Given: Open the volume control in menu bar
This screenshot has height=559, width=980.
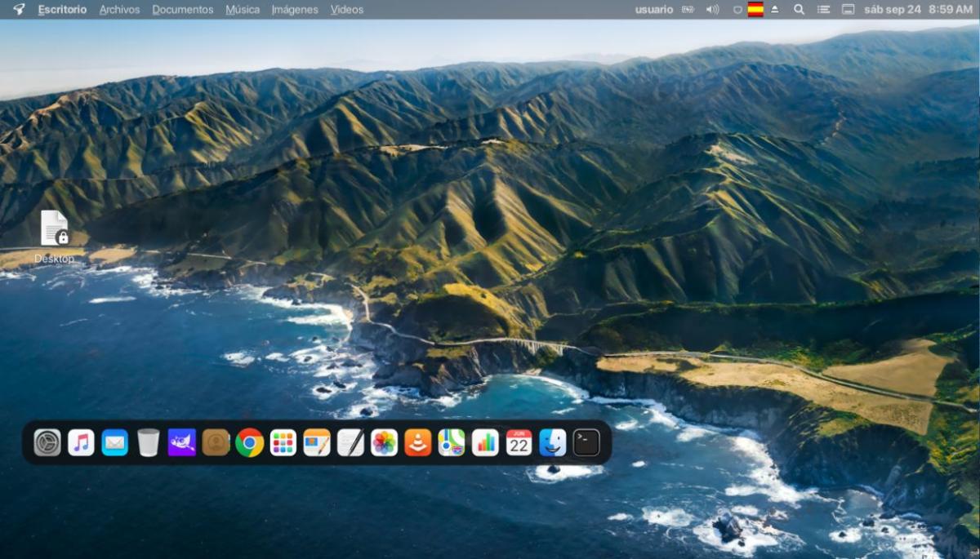Looking at the screenshot, I should tap(712, 10).
